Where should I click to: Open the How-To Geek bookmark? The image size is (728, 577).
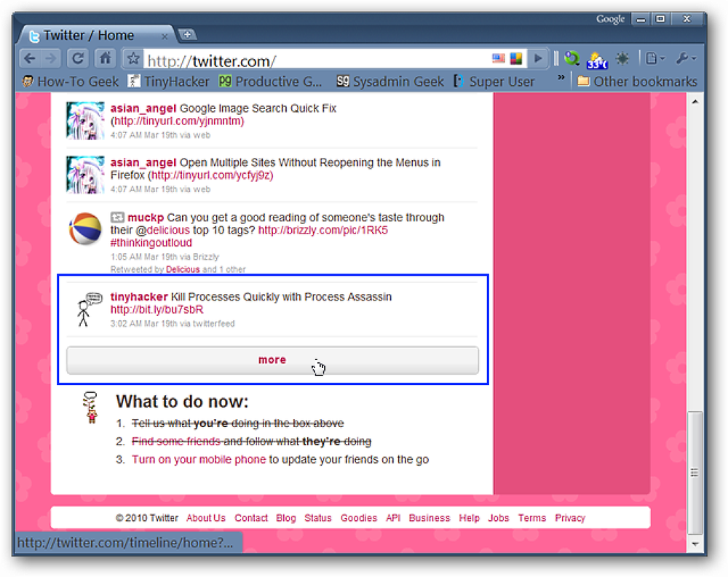tap(71, 81)
